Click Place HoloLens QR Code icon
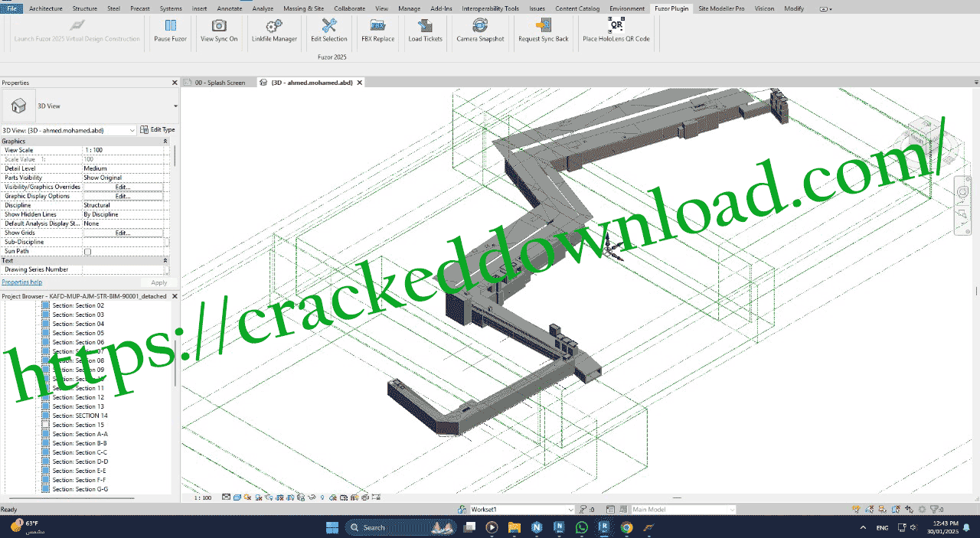980x538 pixels. tap(616, 24)
